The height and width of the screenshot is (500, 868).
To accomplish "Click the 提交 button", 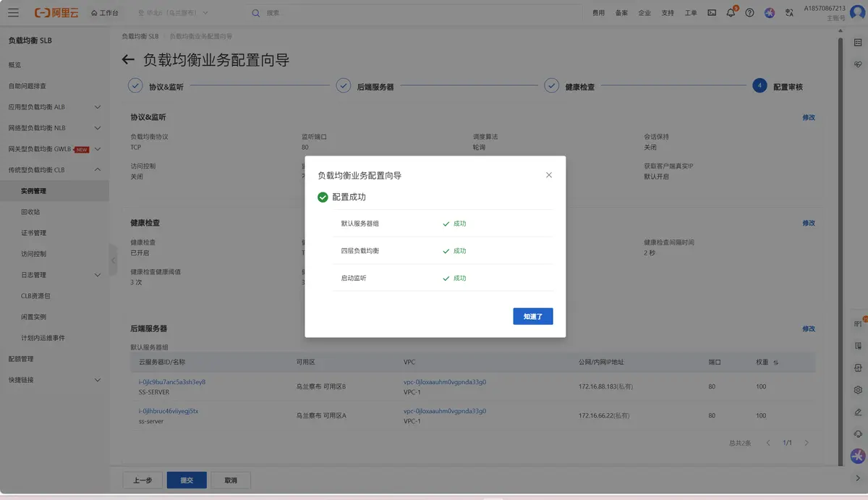I will (187, 480).
